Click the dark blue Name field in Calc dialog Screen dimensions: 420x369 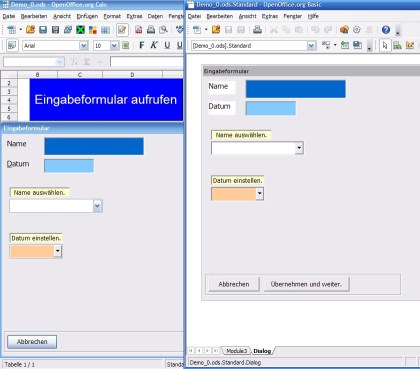point(94,146)
